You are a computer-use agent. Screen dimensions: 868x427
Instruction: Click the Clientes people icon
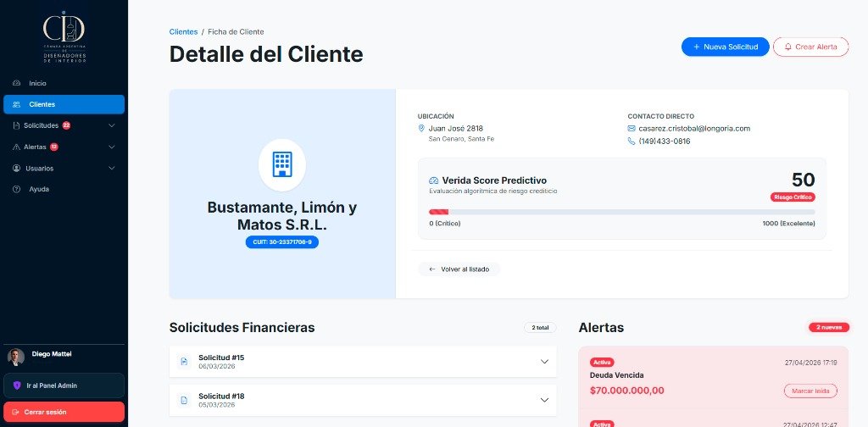[17, 104]
